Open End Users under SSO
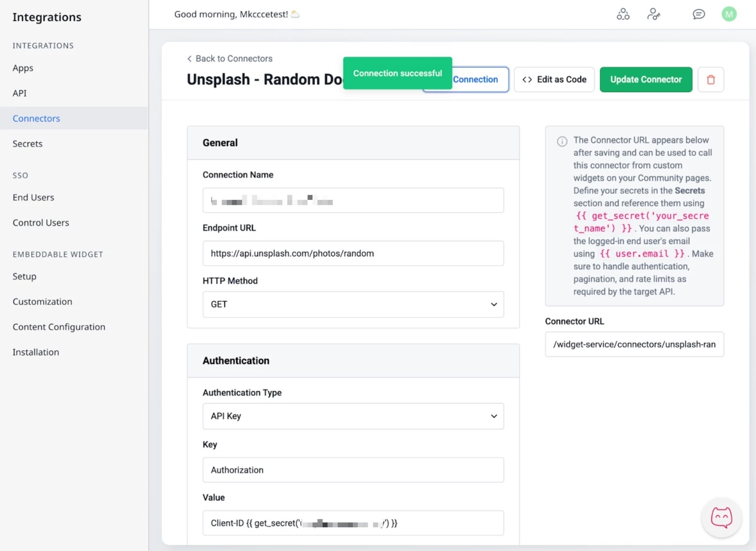Viewport: 756px width, 551px height. (x=33, y=197)
